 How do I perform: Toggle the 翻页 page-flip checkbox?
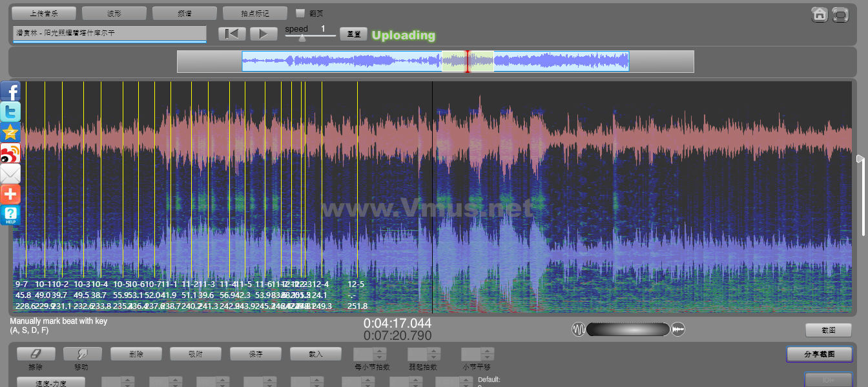(300, 13)
